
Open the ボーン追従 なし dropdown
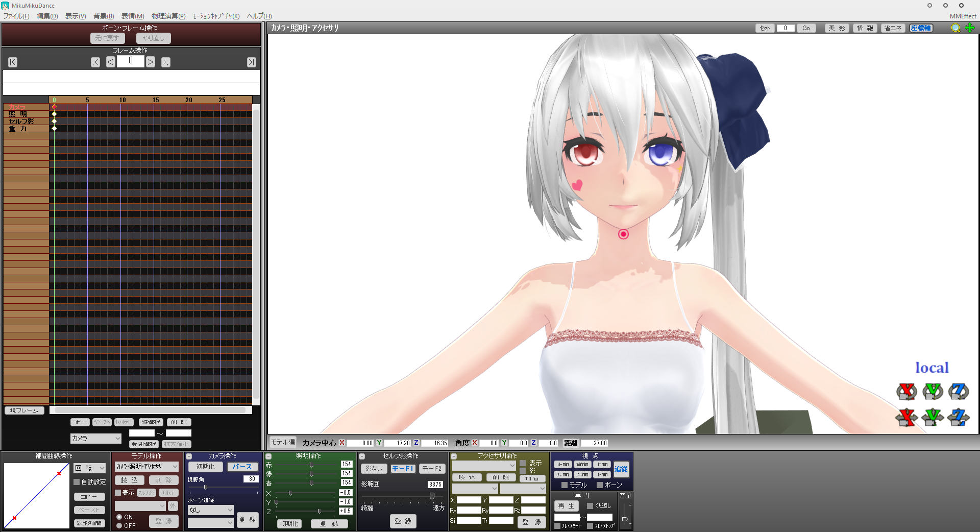click(x=210, y=510)
